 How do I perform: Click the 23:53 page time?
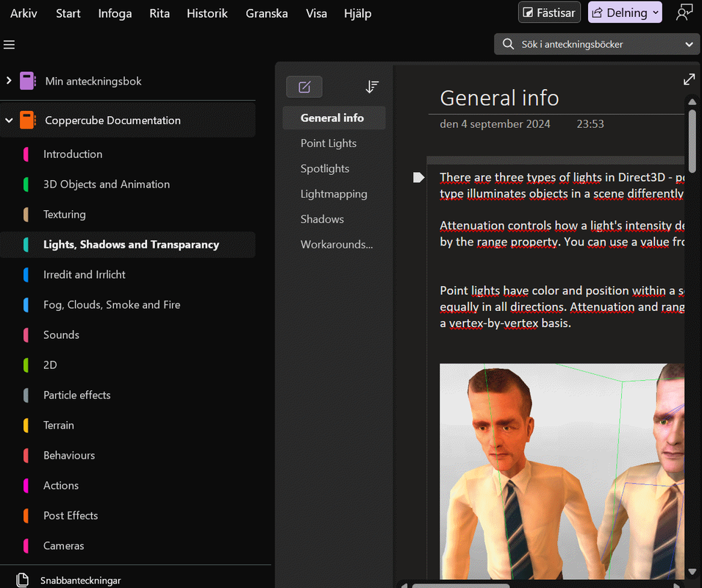590,124
